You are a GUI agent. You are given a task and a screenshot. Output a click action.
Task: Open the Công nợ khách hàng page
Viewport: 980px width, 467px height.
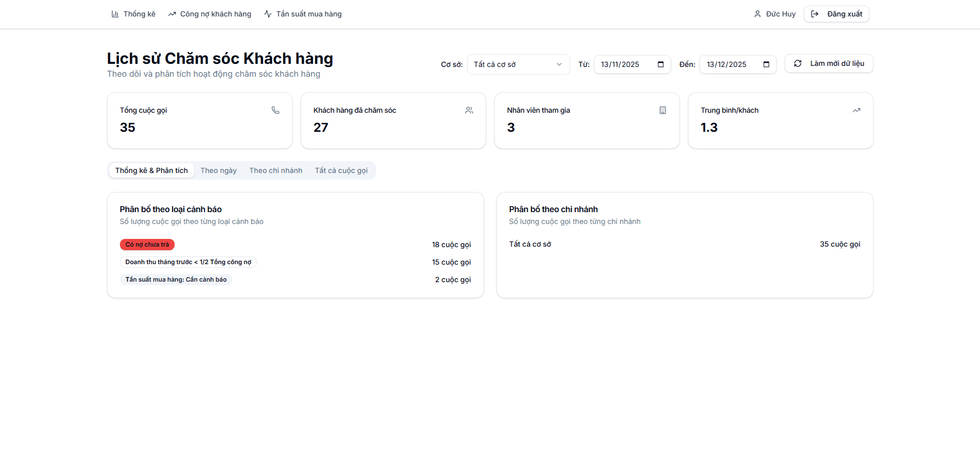coord(215,14)
